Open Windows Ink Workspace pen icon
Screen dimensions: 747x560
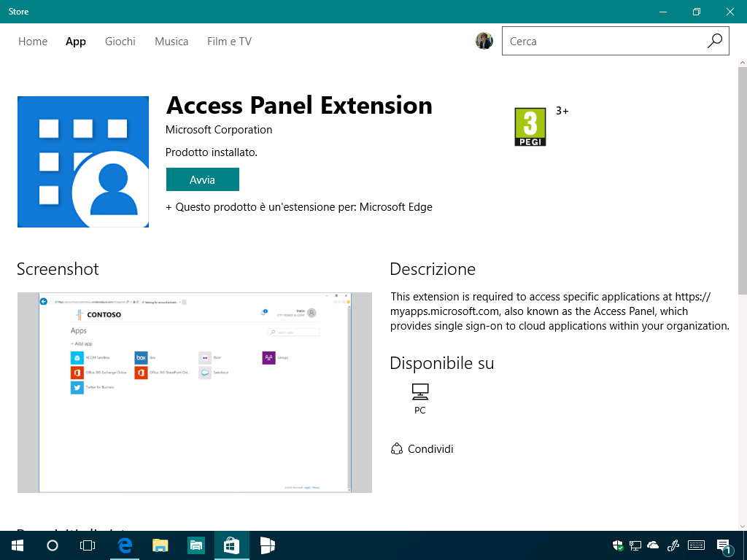click(673, 545)
